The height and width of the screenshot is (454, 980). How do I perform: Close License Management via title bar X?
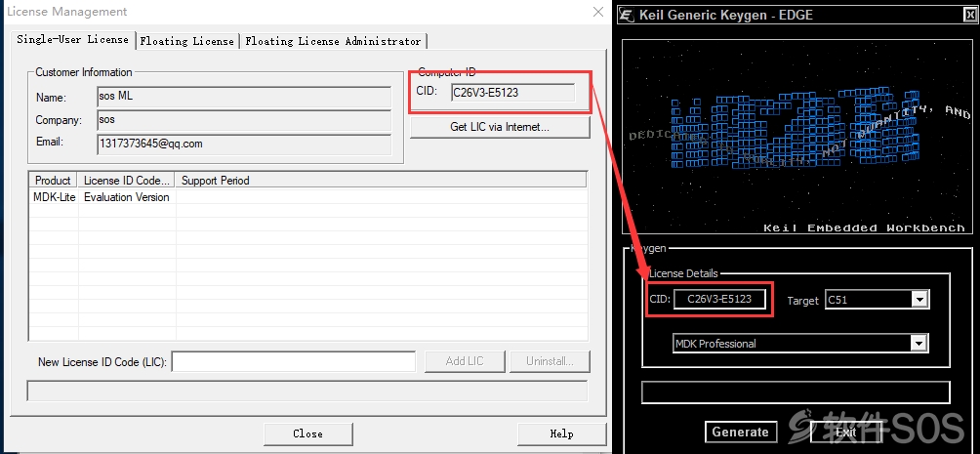[x=598, y=12]
